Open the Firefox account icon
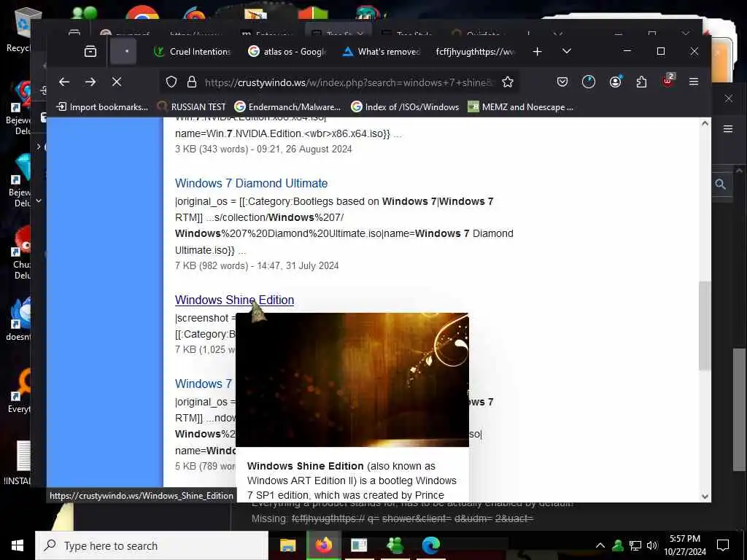Viewport: 747px width, 560px height. click(616, 82)
